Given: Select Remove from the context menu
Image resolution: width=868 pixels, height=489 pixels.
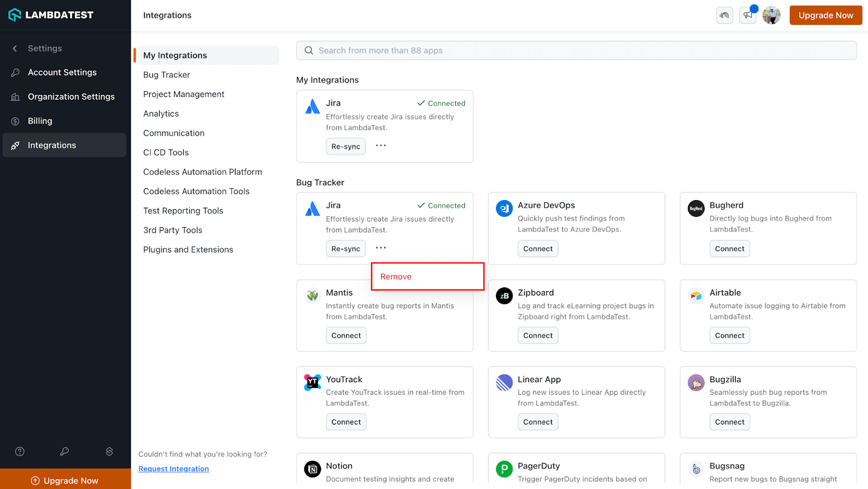Looking at the screenshot, I should pos(395,276).
